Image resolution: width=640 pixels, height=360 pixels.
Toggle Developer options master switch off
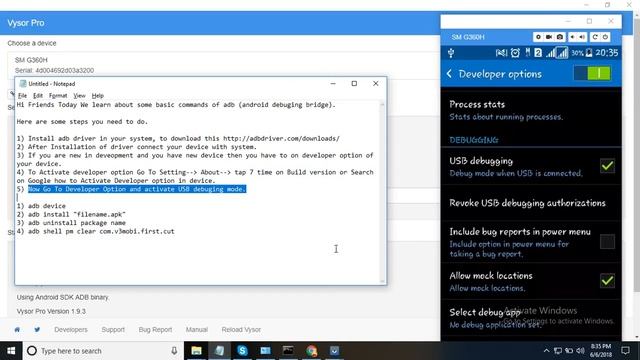(x=592, y=73)
